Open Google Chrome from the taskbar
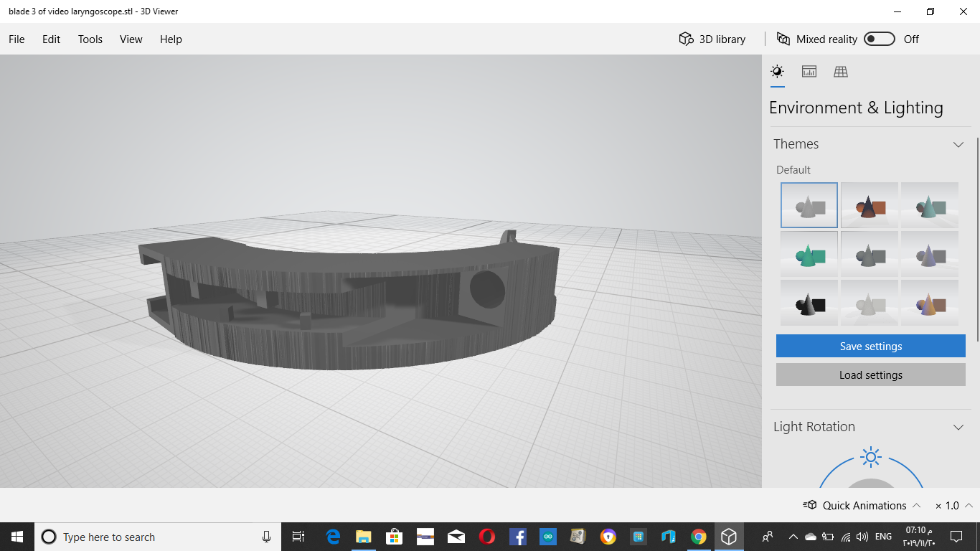 [x=698, y=537]
